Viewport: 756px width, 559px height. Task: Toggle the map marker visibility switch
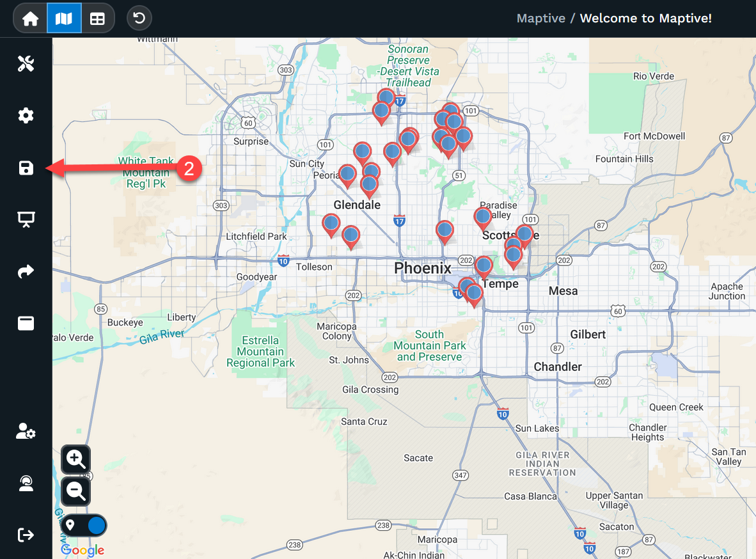[84, 525]
